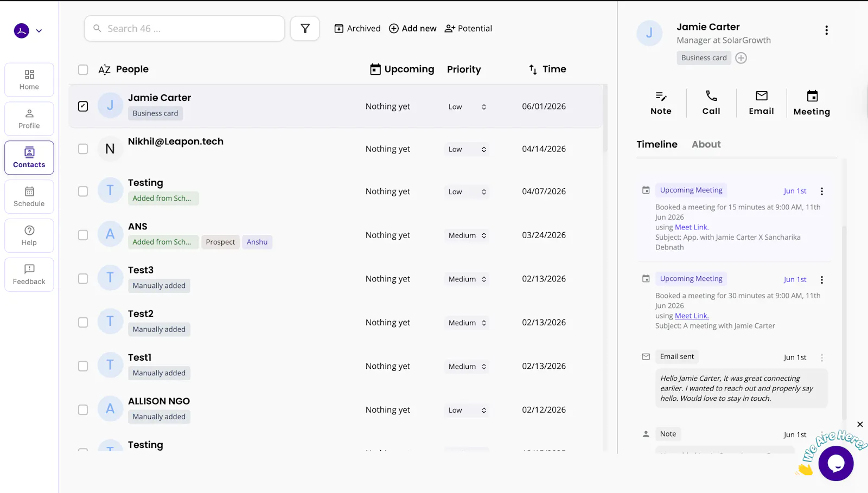The width and height of the screenshot is (868, 493).
Task: Click the Upcoming calendar column icon
Action: point(375,69)
